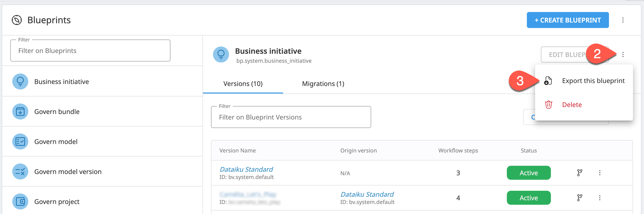Click the red trash icon
Image resolution: width=644 pixels, height=214 pixels.
pyautogui.click(x=548, y=104)
